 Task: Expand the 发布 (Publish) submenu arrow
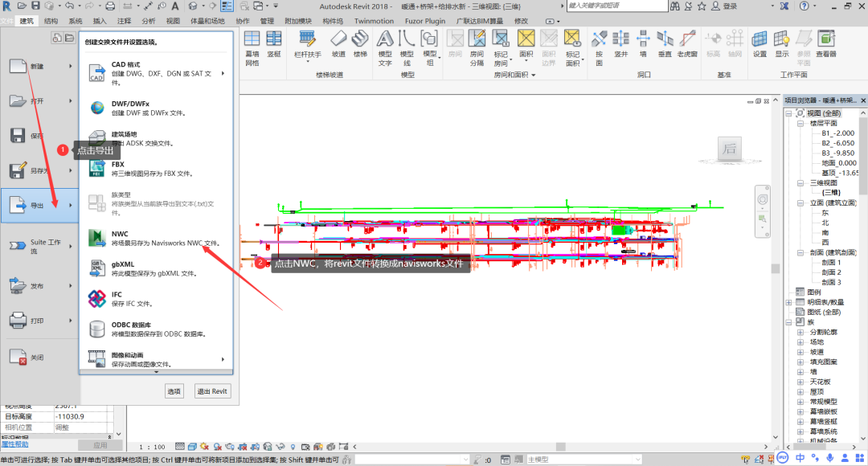coord(70,285)
